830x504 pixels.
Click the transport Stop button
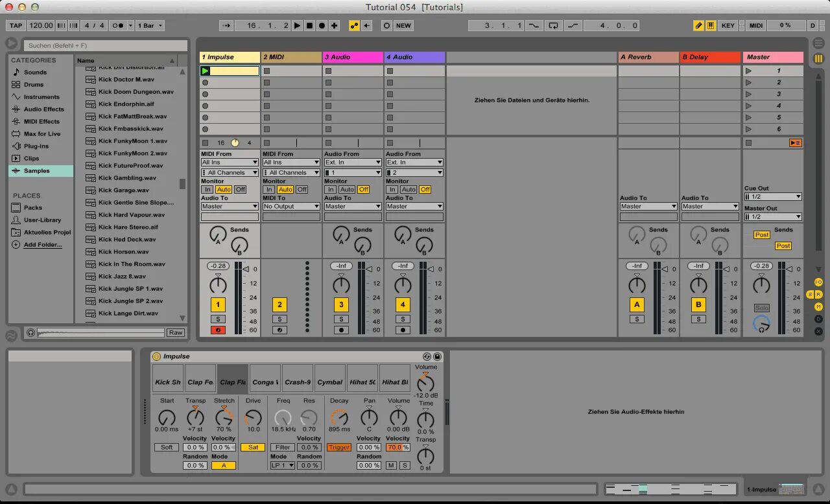pyautogui.click(x=309, y=25)
